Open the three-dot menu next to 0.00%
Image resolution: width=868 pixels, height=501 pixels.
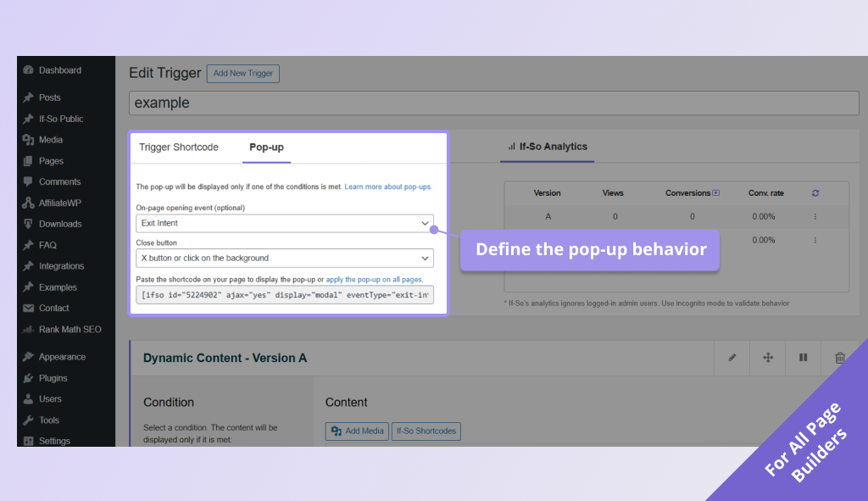pos(815,216)
